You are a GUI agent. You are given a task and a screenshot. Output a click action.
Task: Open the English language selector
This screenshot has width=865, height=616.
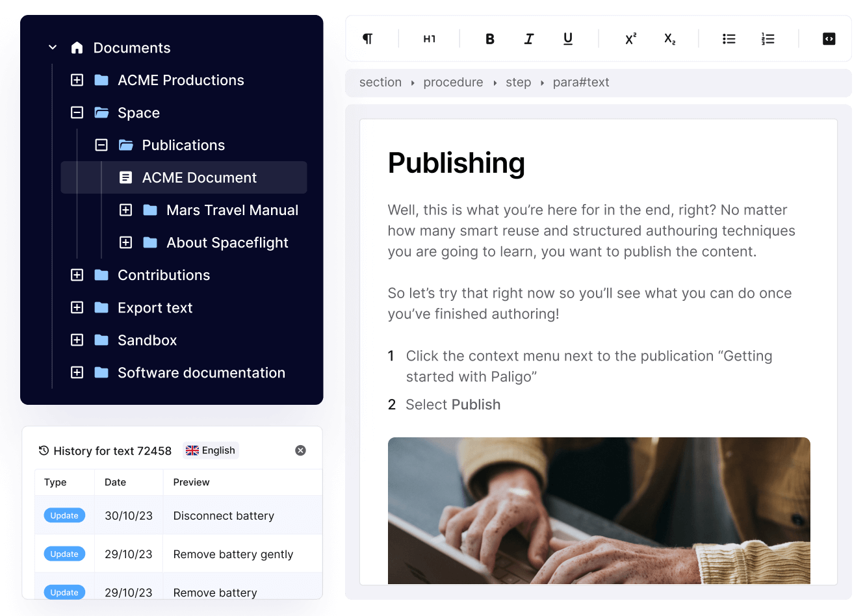(211, 450)
